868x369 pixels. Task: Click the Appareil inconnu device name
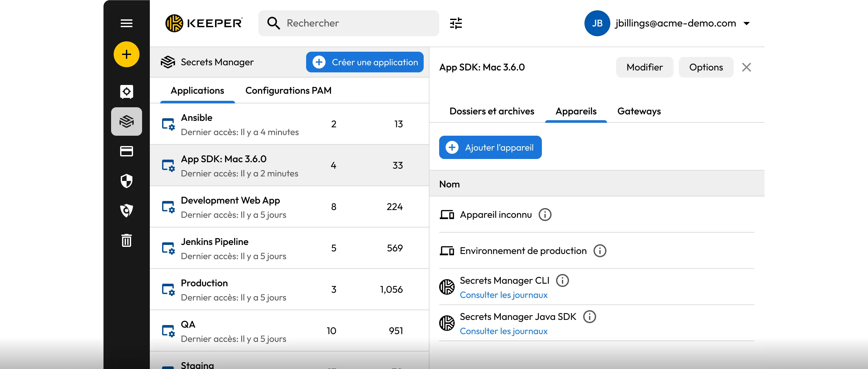[496, 215]
